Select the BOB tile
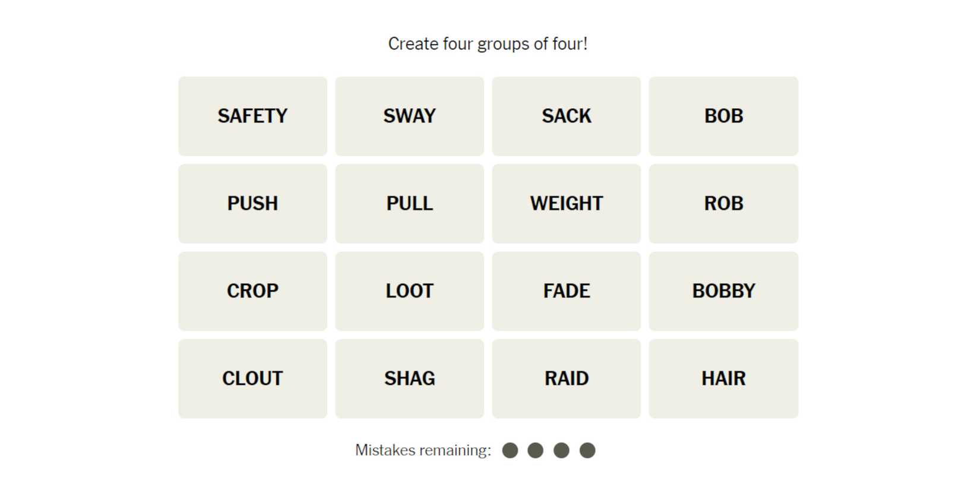Screen dimensions: 980x490 click(723, 116)
